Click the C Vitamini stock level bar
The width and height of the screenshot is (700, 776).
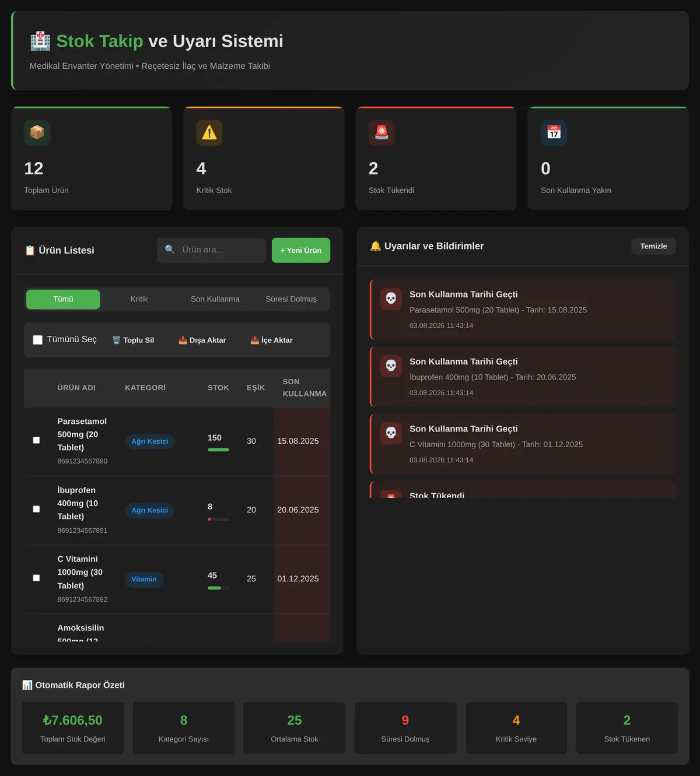pos(218,588)
